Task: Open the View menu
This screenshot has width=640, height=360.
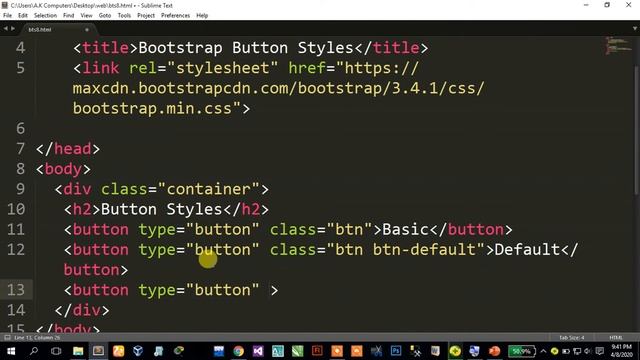Action: click(x=86, y=16)
